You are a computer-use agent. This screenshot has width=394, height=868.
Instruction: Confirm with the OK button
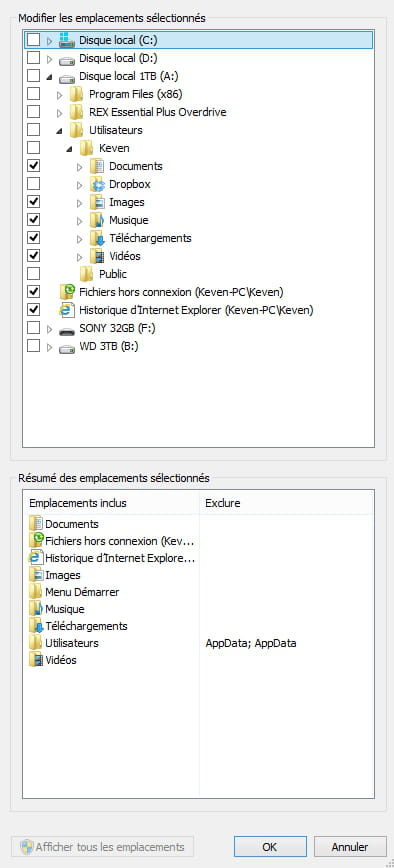[x=270, y=847]
